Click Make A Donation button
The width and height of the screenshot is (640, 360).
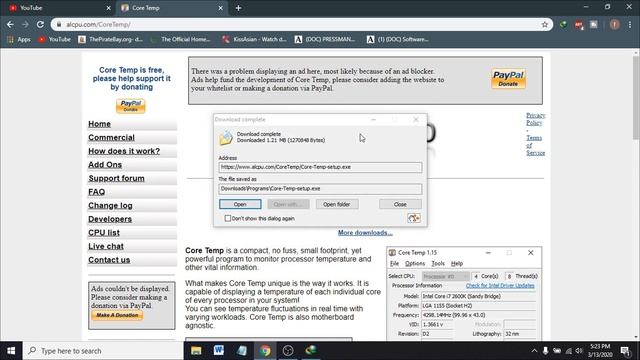(117, 315)
